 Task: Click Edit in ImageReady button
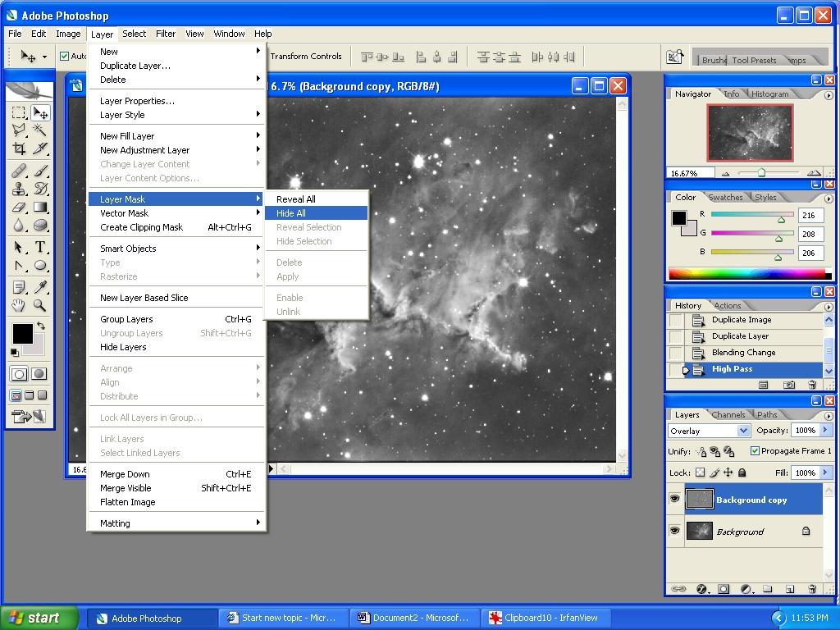pos(28,416)
